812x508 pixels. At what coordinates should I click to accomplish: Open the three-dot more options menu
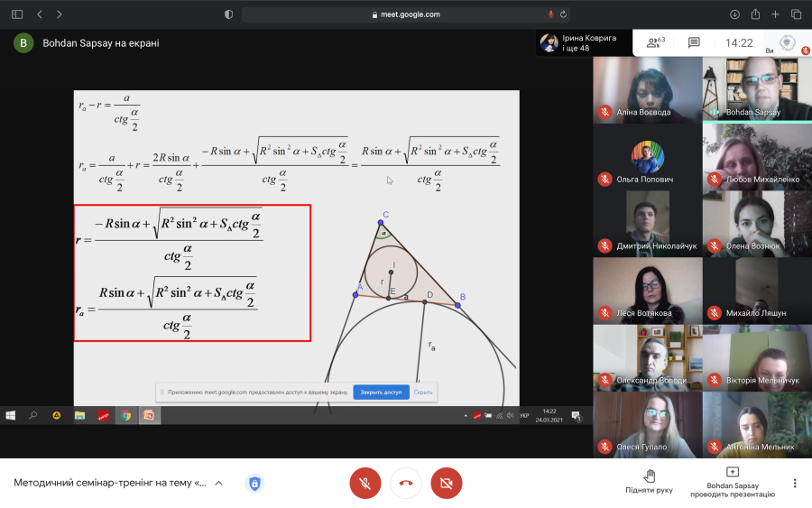pyautogui.click(x=794, y=483)
